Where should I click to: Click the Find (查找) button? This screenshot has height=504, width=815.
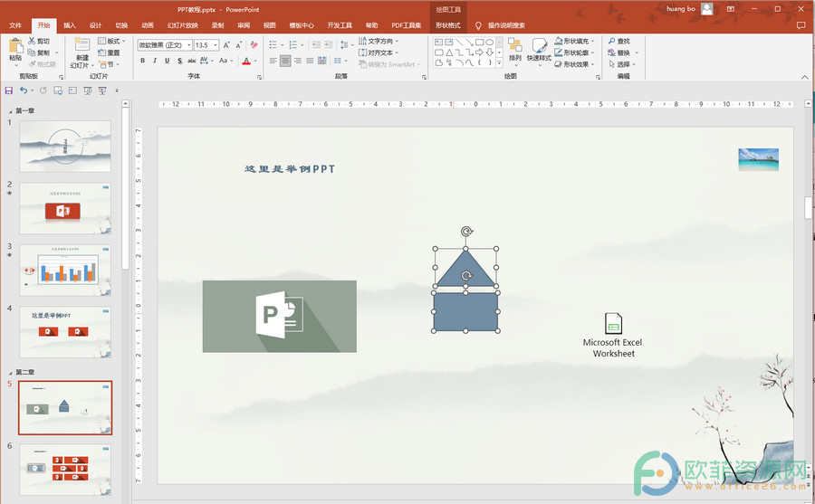click(x=619, y=41)
